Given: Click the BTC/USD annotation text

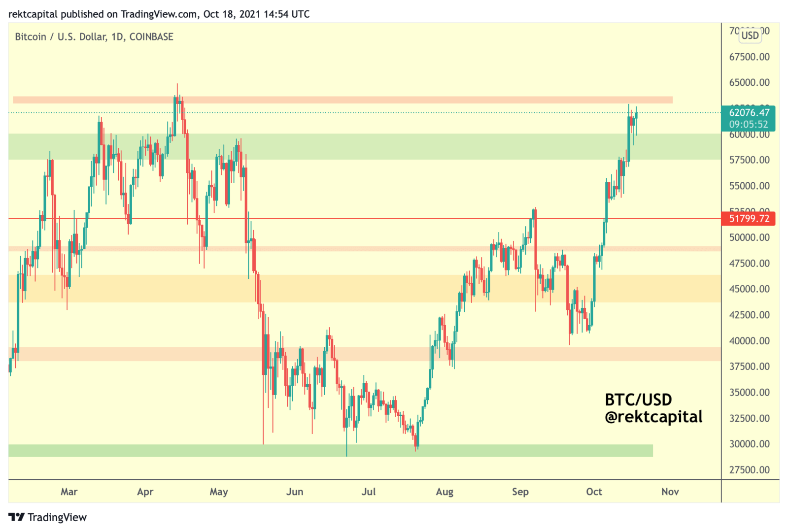Looking at the screenshot, I should (638, 399).
